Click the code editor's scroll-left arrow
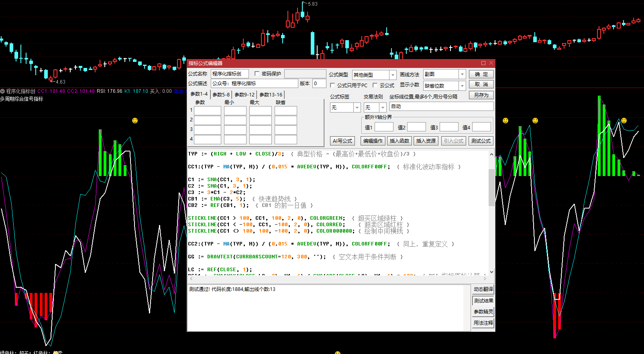The image size is (644, 354). point(191,278)
